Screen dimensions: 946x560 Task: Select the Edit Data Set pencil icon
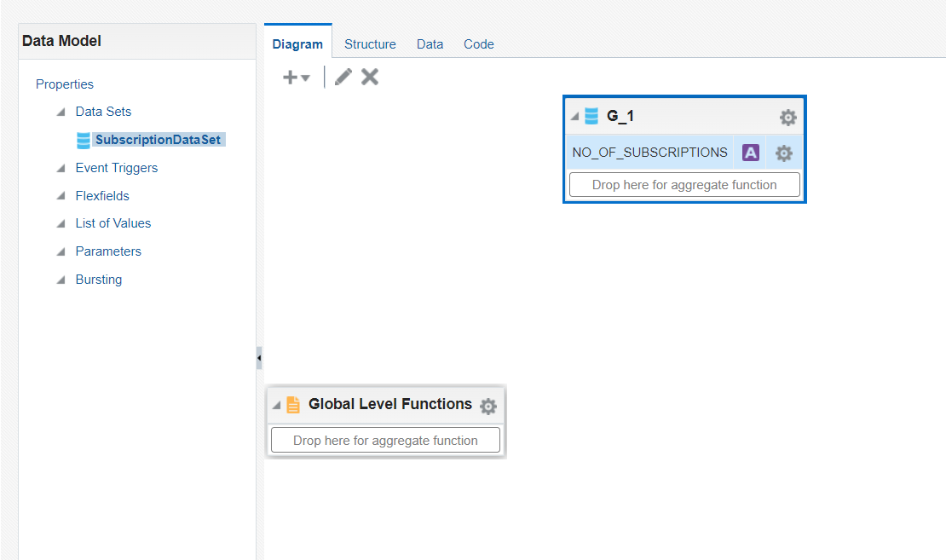tap(343, 77)
